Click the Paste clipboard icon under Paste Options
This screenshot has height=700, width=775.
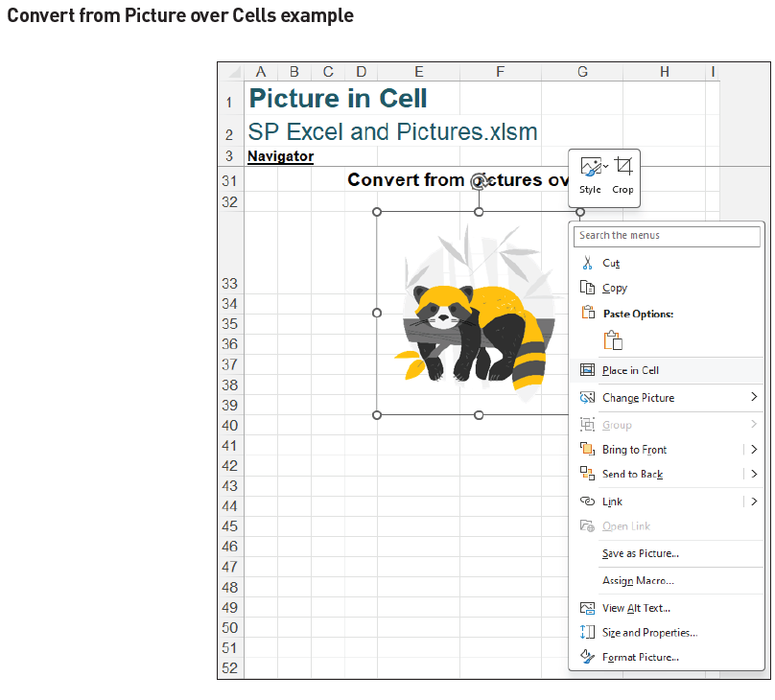click(x=611, y=340)
